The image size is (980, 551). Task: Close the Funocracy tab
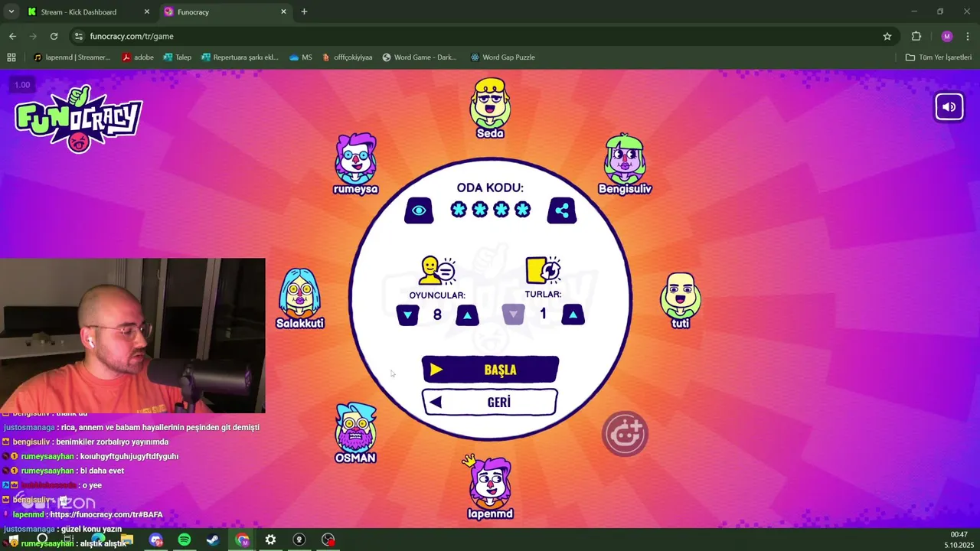click(x=283, y=11)
